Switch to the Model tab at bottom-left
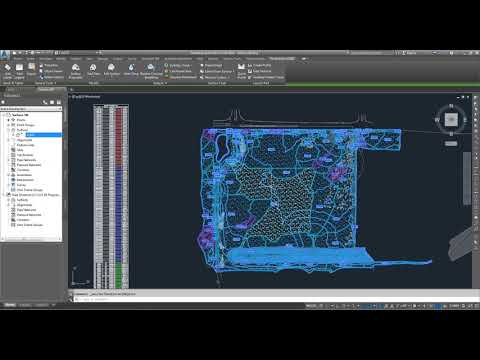This screenshot has width=480, height=360. coord(10,305)
